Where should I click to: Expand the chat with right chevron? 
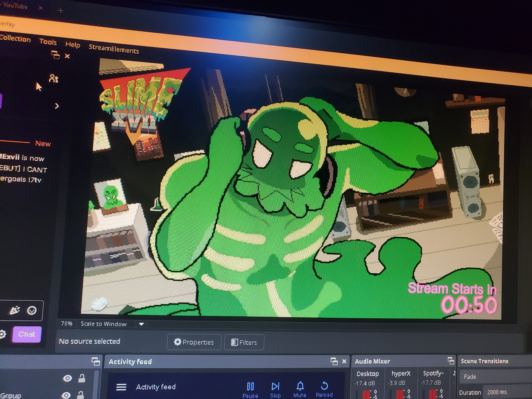point(57,106)
